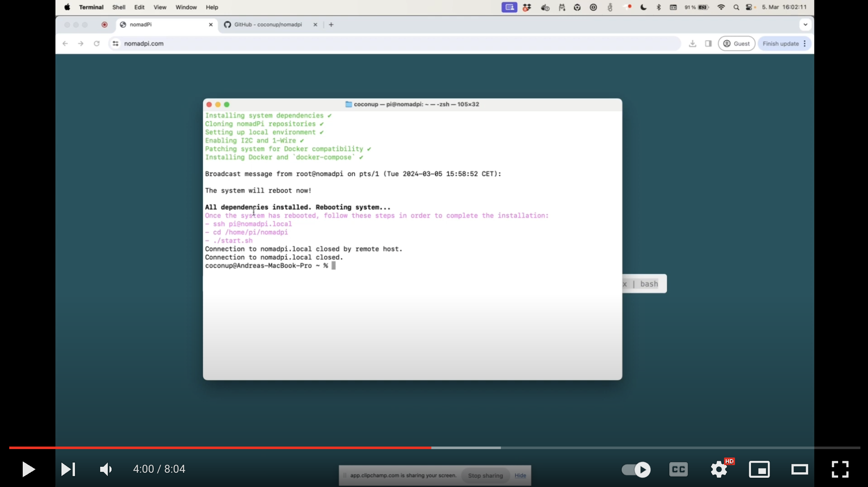Reload the nomadpi.com page
868x487 pixels.
click(x=96, y=43)
